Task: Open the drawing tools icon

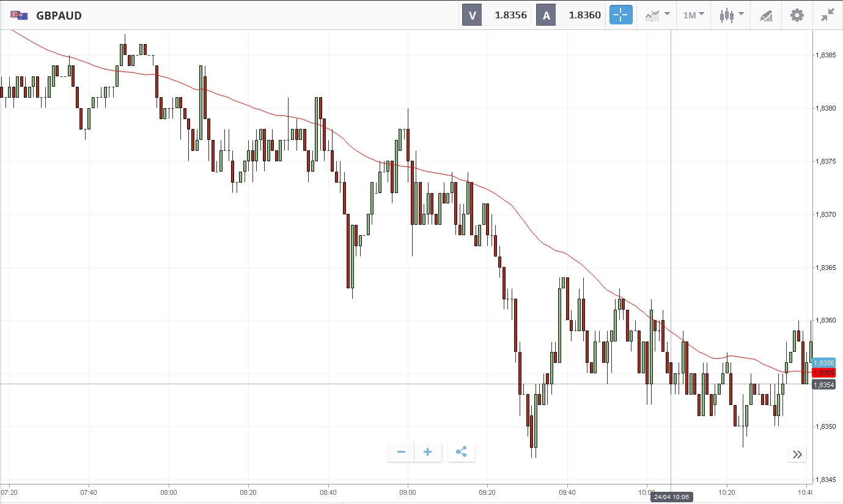Action: coord(767,15)
